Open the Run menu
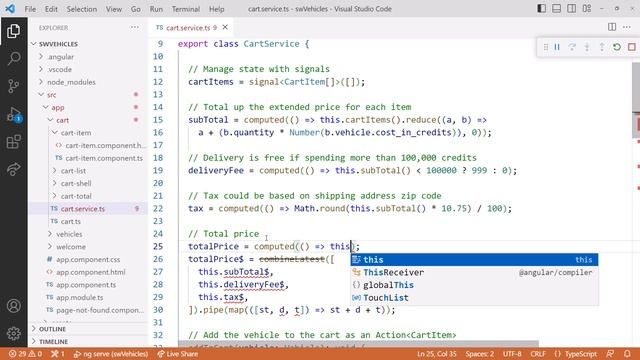The width and height of the screenshot is (640, 360). (x=156, y=9)
